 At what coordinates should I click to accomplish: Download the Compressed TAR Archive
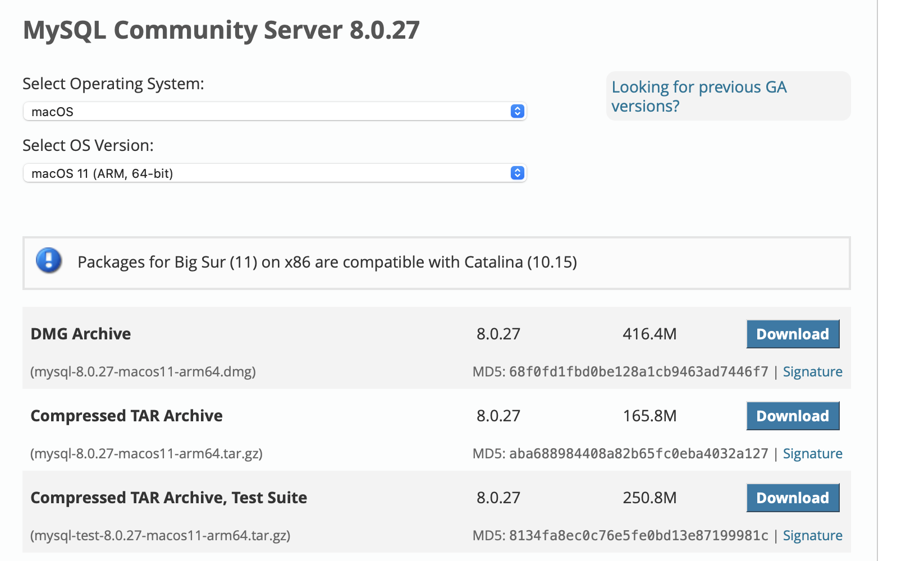tap(793, 416)
